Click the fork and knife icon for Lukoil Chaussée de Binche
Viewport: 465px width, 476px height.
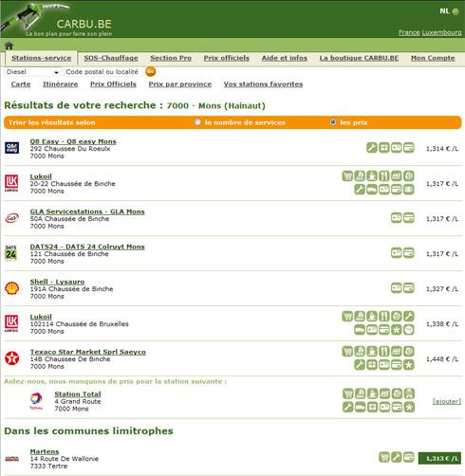point(384,176)
